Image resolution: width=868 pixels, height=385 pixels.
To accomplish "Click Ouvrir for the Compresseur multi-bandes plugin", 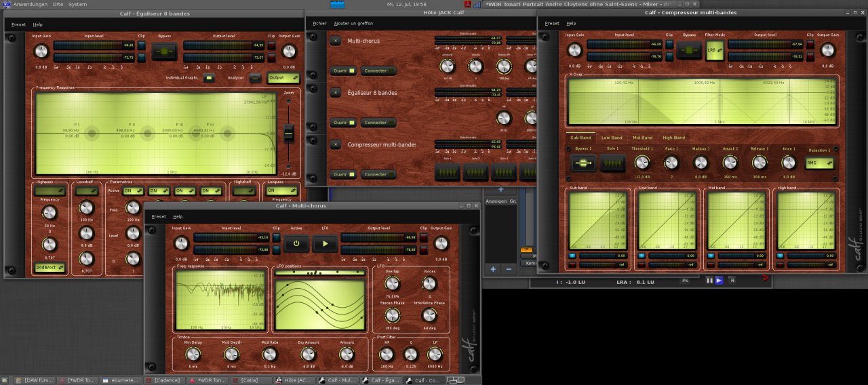I will 344,174.
